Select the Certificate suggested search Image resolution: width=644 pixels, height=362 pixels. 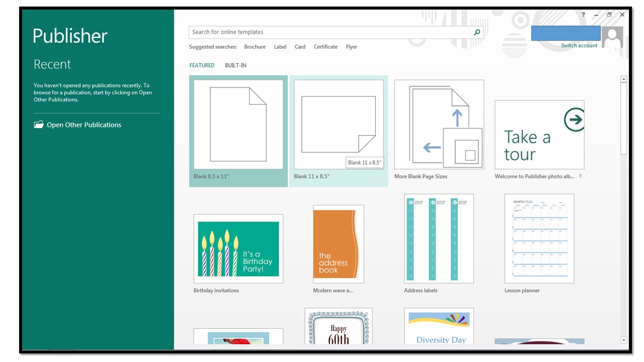tap(326, 47)
